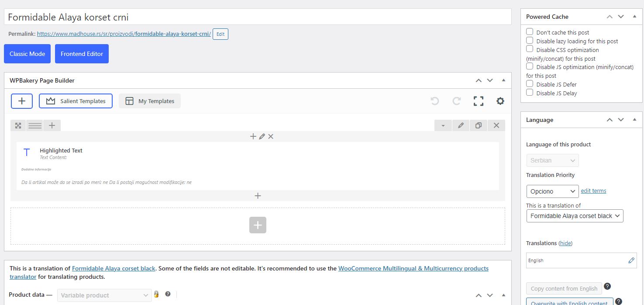Append element at column bottom plus
Viewport: 644px width, 305px height.
tap(258, 196)
